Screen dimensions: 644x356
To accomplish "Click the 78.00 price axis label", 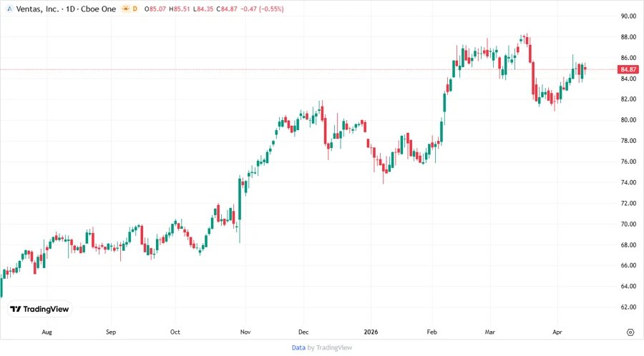I will tap(628, 141).
